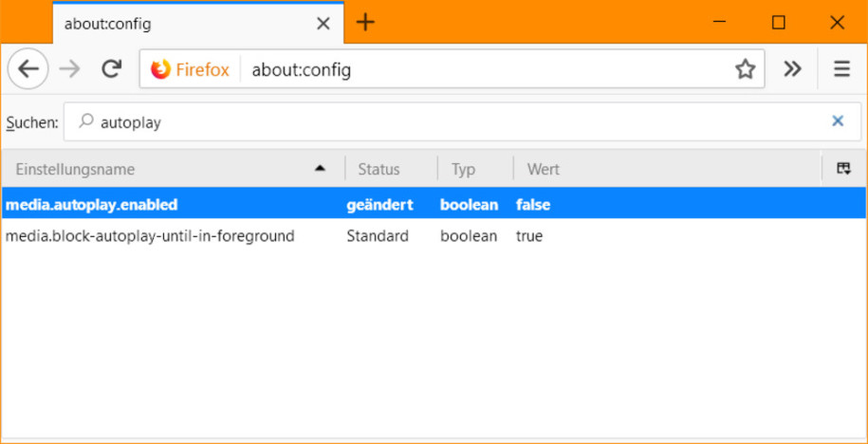Go back using the back arrow
Viewport: 868px width, 444px height.
[x=28, y=69]
